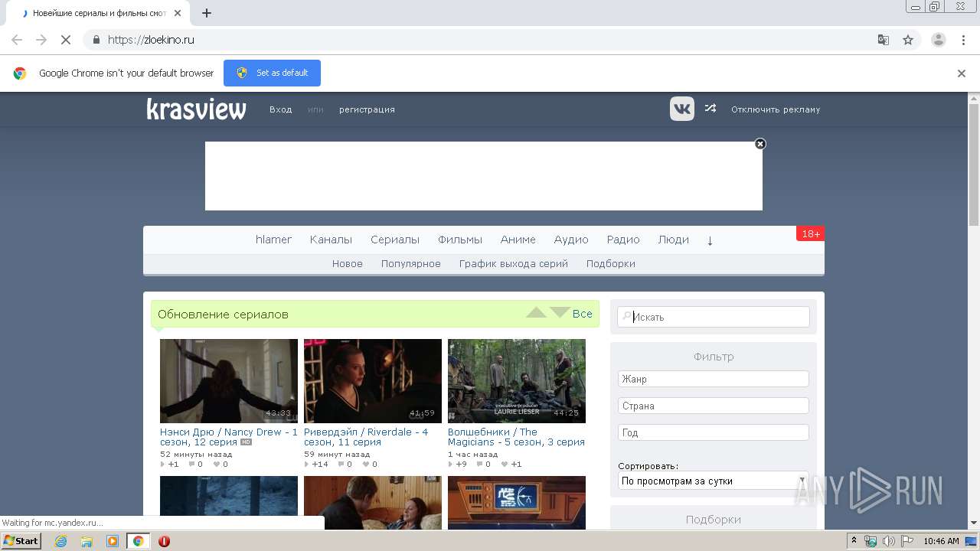
Task: Click Волшебники / The Magicians title link
Action: tap(516, 437)
